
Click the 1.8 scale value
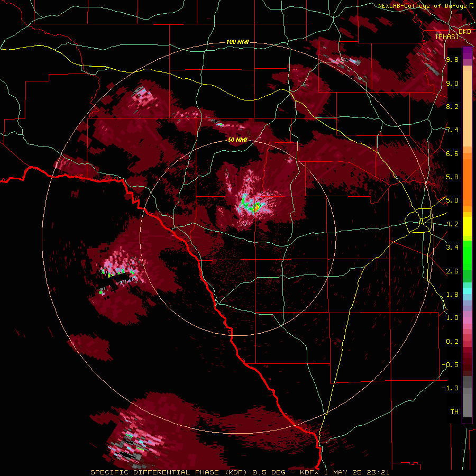pyautogui.click(x=452, y=295)
